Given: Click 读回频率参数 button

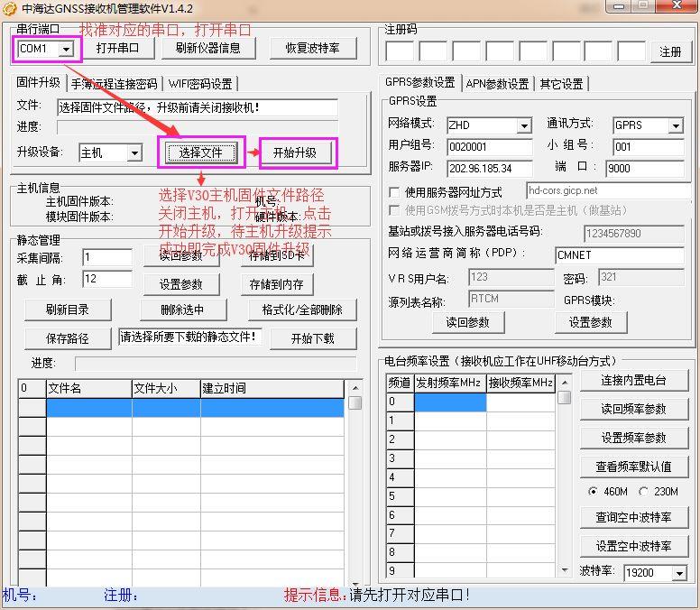Looking at the screenshot, I should click(634, 409).
